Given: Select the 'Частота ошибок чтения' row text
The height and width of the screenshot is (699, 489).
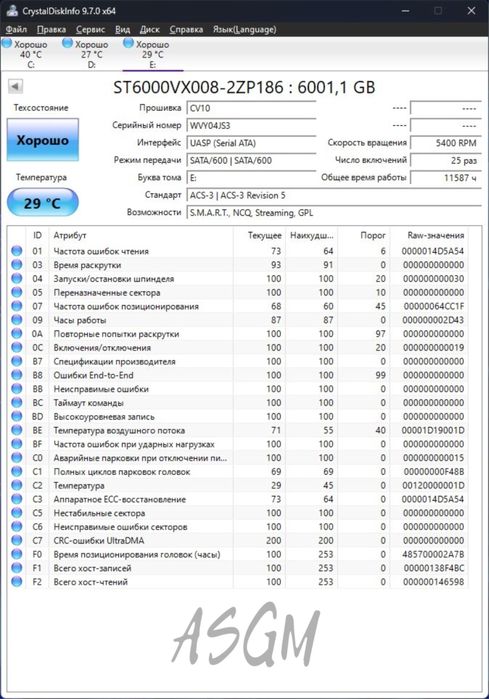Looking at the screenshot, I should click(101, 251).
